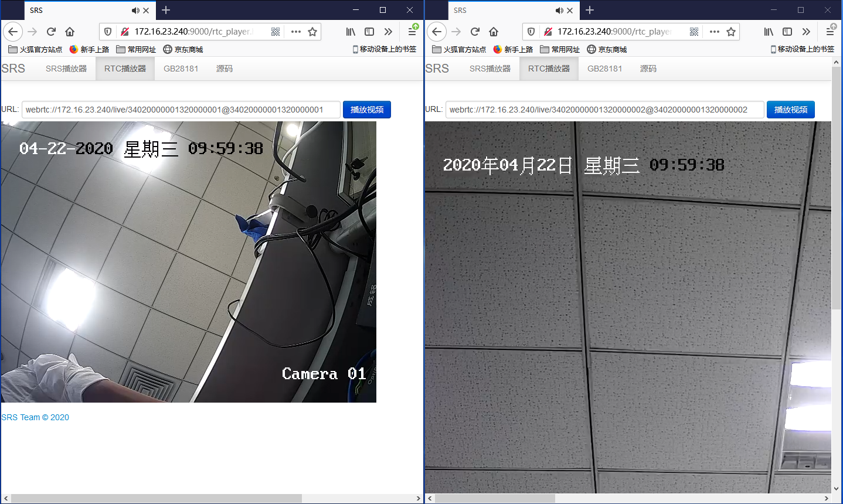Mute the left SRS tab speaker icon
This screenshot has height=504, width=843.
tap(135, 10)
